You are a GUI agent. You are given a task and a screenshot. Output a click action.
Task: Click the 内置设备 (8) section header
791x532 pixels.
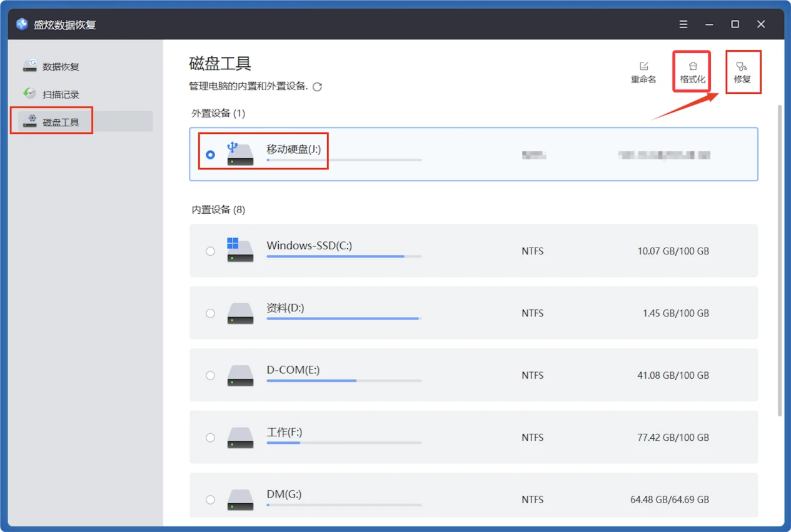coord(218,210)
